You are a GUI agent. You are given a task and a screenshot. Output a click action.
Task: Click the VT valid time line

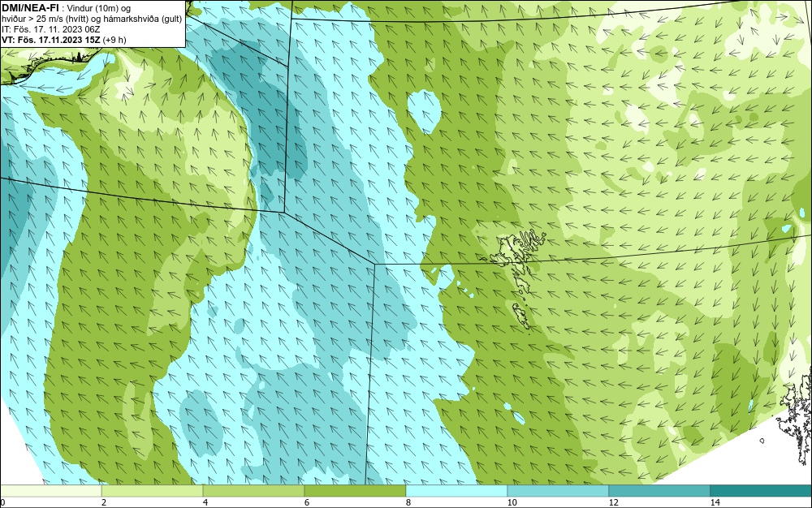(63, 39)
